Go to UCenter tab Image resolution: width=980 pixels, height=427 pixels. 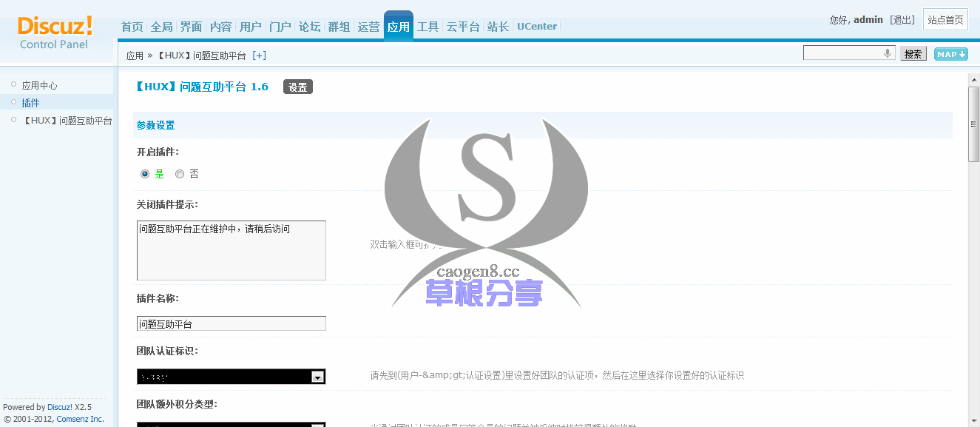(x=536, y=27)
